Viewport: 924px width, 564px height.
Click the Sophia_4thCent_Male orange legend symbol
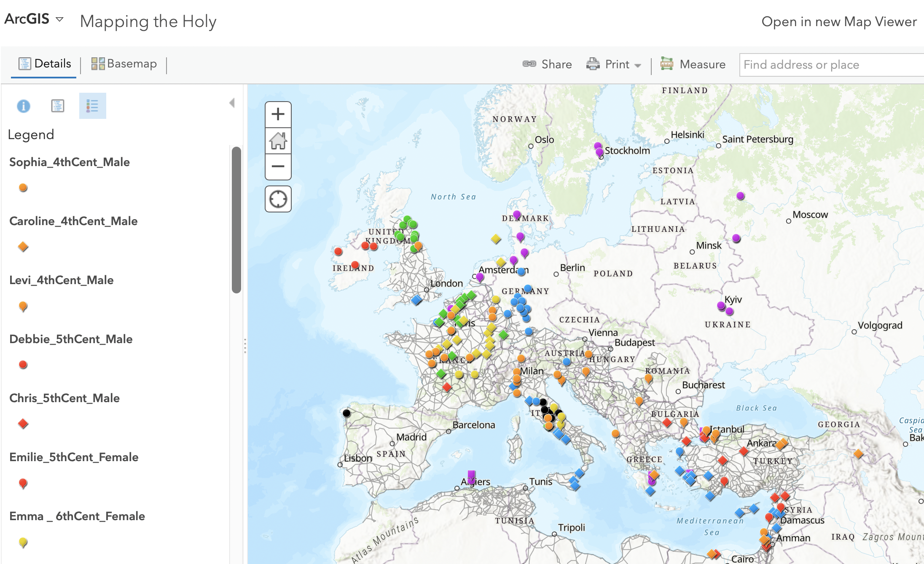[23, 188]
